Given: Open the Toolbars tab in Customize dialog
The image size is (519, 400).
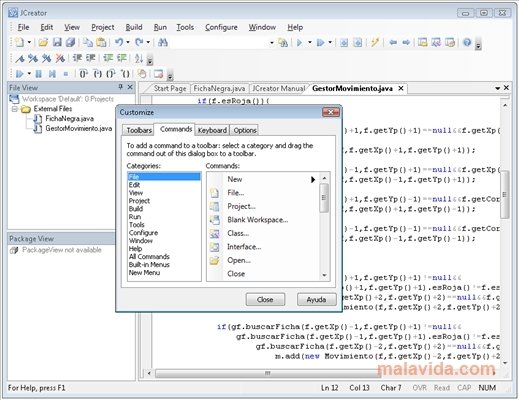Looking at the screenshot, I should [x=139, y=130].
